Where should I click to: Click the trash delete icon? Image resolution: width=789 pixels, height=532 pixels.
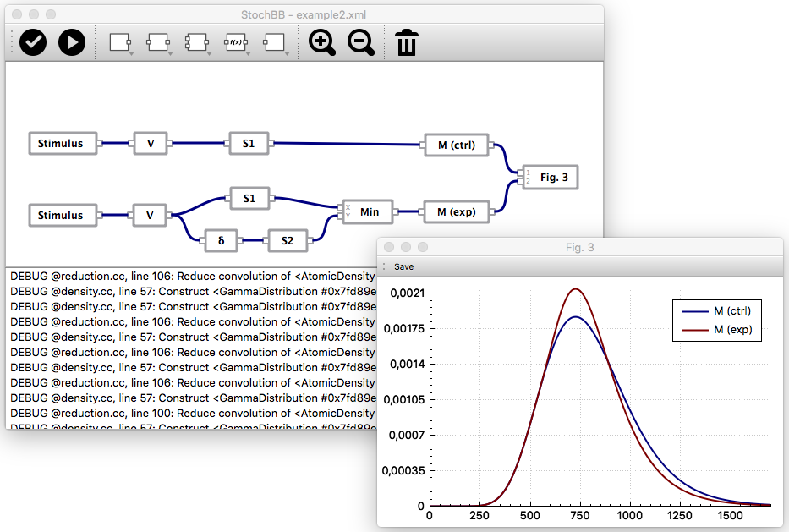(407, 42)
